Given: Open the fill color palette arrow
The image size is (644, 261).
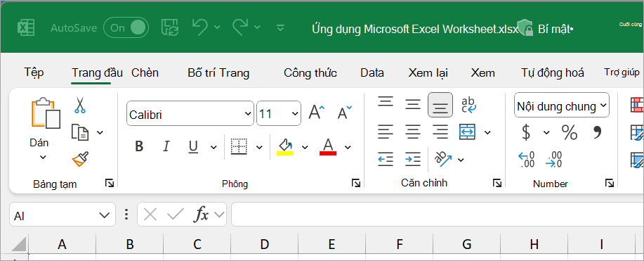Looking at the screenshot, I should click(x=305, y=147).
